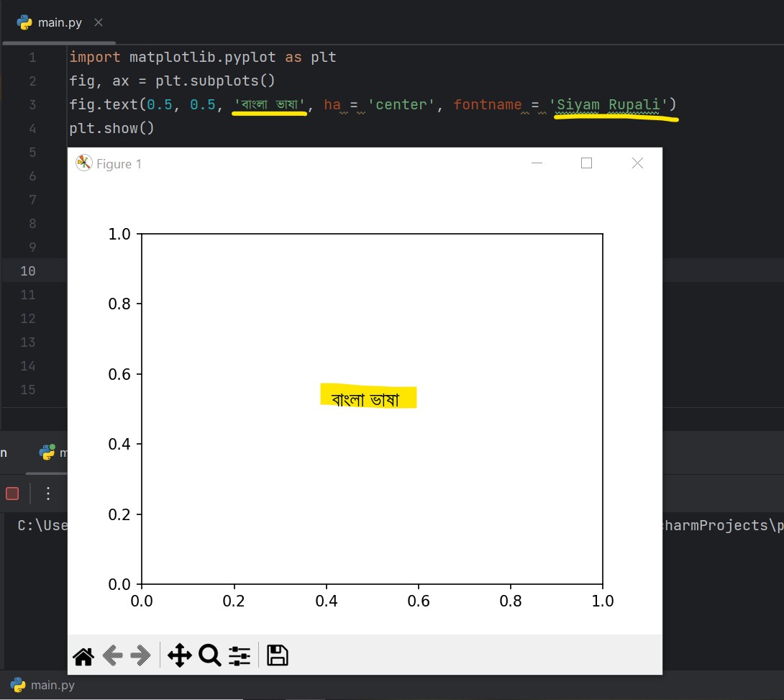
Task: Open the three-dot menu in the run panel
Action: click(x=47, y=493)
